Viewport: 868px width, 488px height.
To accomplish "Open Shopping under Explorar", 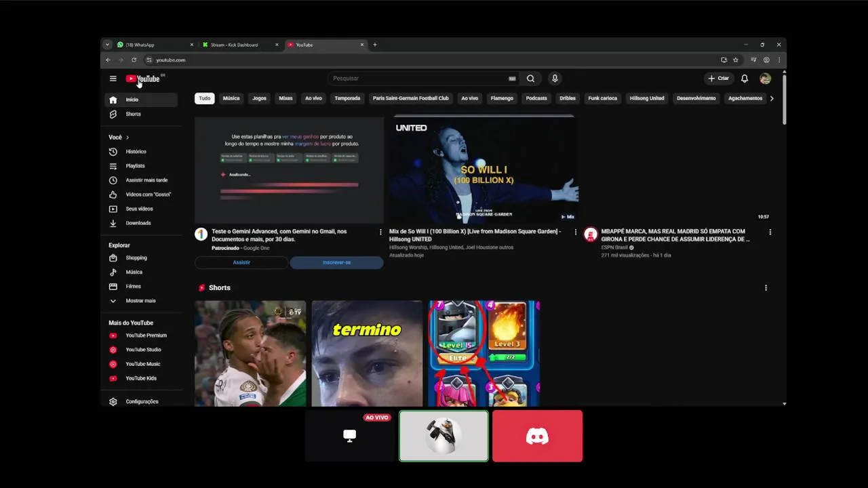I will (x=141, y=258).
